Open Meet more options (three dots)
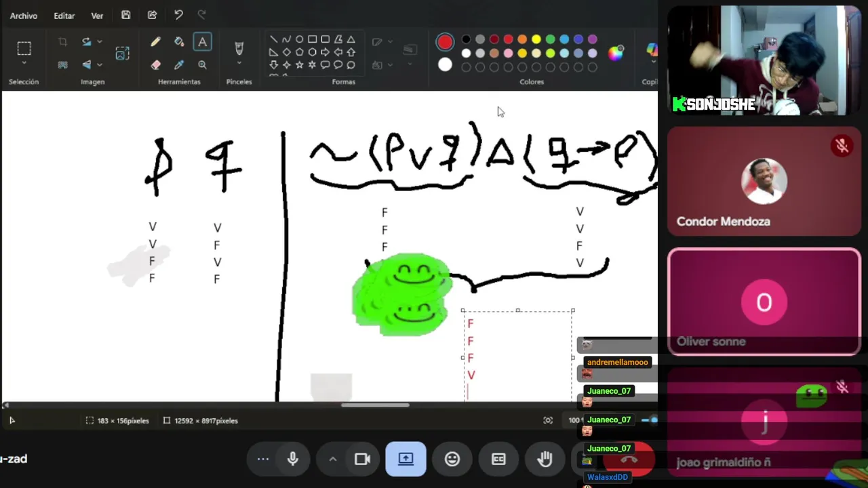This screenshot has width=868, height=488. pos(263,459)
